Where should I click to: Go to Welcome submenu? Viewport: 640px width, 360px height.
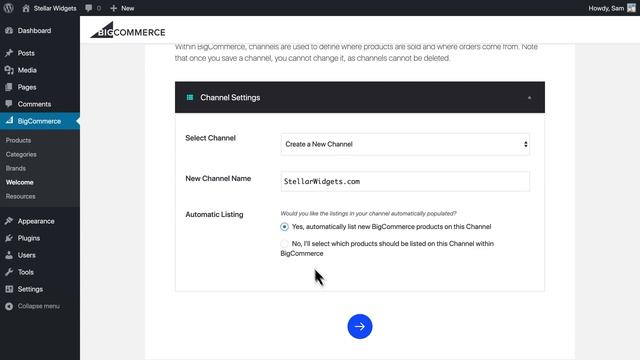pos(20,182)
